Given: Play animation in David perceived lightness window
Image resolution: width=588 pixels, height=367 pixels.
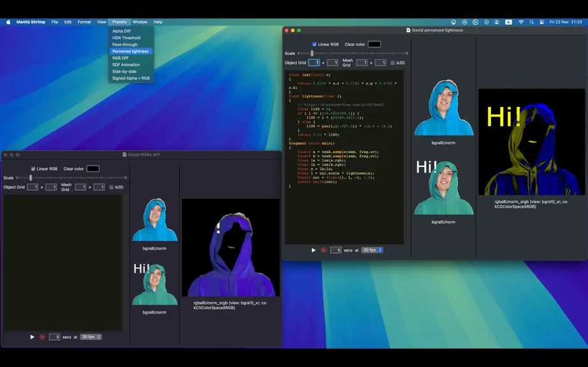Looking at the screenshot, I should [x=314, y=250].
